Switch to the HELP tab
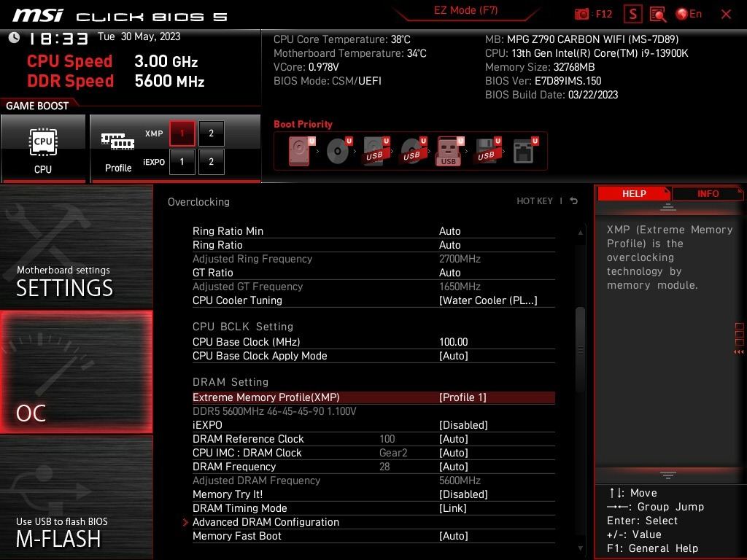747x560 pixels. 634,194
